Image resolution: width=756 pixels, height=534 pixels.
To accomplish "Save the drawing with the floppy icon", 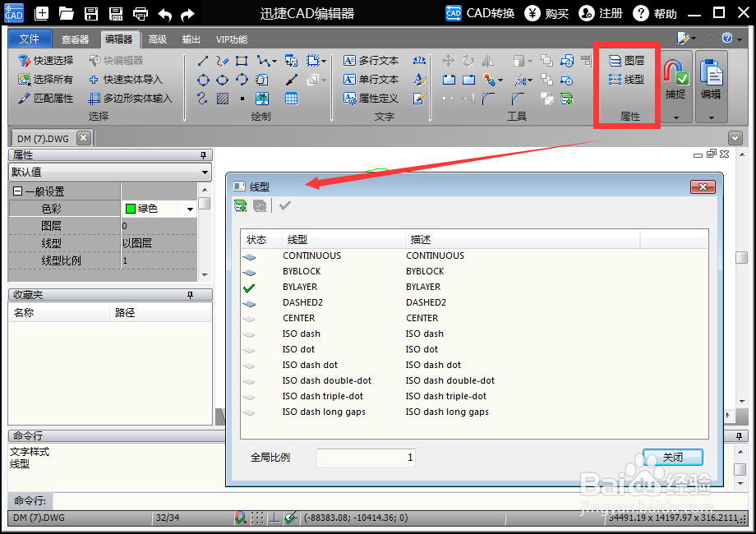I will pos(91,13).
